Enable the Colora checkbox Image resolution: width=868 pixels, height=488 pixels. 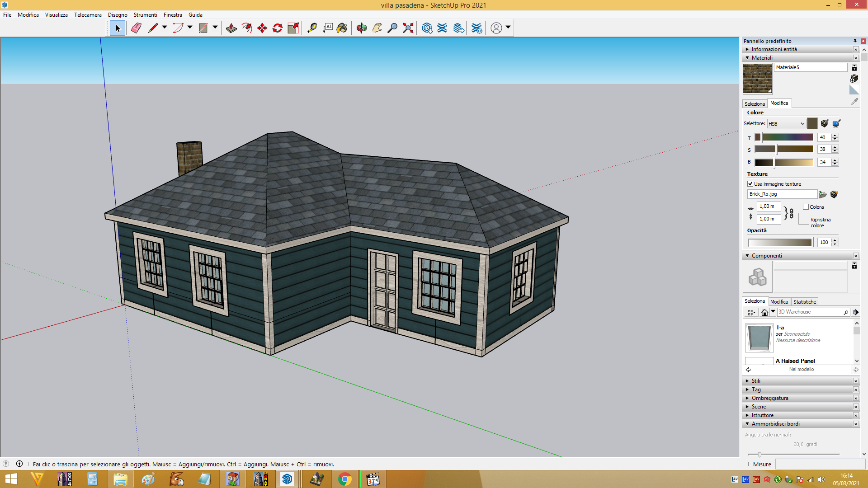point(806,207)
